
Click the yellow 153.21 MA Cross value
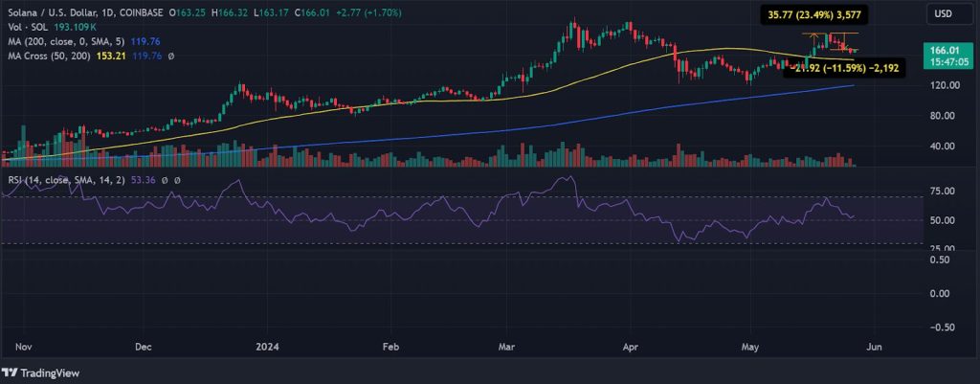113,56
